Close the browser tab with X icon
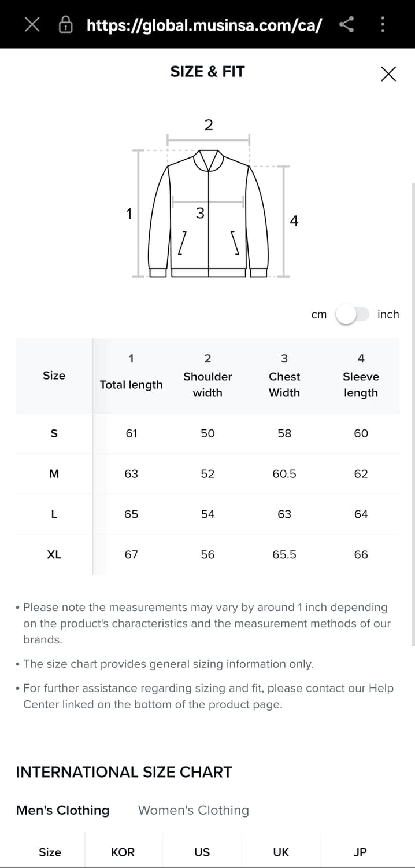 pyautogui.click(x=32, y=24)
